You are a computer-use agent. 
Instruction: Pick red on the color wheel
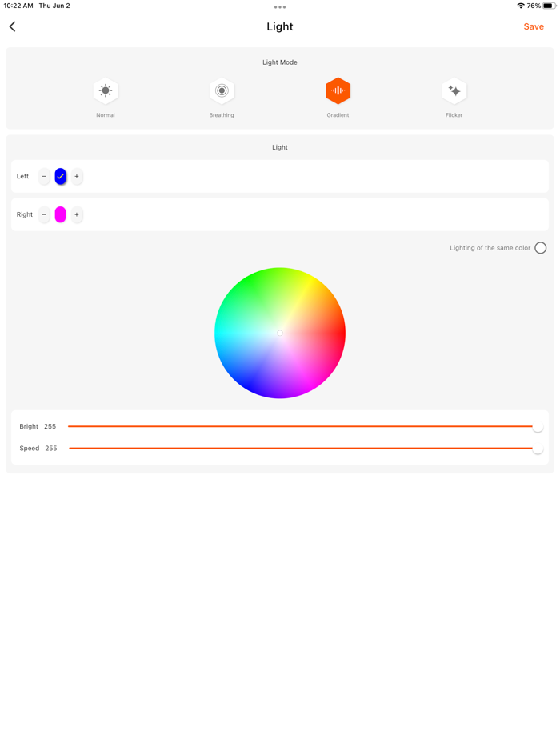338,334
